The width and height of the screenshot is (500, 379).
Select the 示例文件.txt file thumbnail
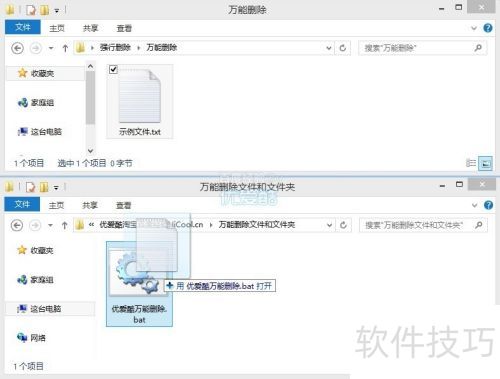coord(140,97)
